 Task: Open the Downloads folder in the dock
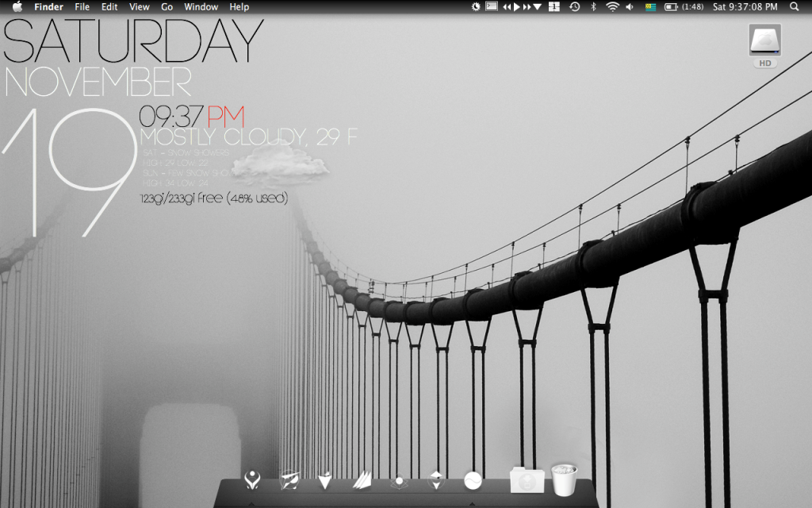point(527,480)
